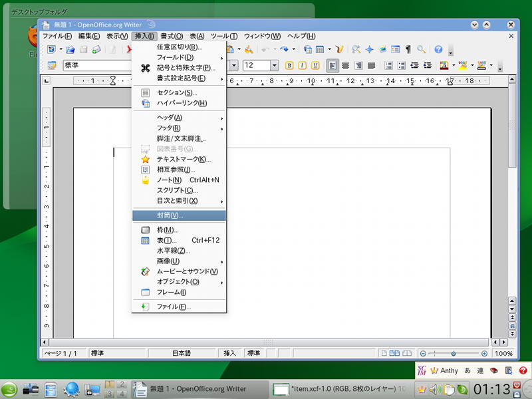The height and width of the screenshot is (399, 532).
Task: Expand the フィールド(D) submenu
Action: (x=179, y=57)
